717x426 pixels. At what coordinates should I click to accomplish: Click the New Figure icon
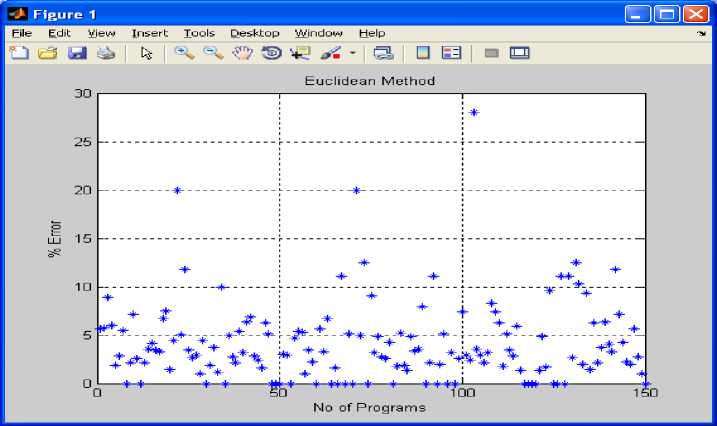click(x=18, y=53)
